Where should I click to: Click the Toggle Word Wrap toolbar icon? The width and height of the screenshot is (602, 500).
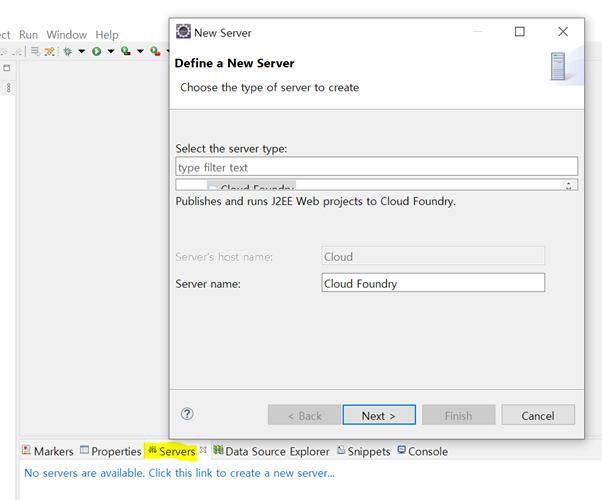(35, 51)
